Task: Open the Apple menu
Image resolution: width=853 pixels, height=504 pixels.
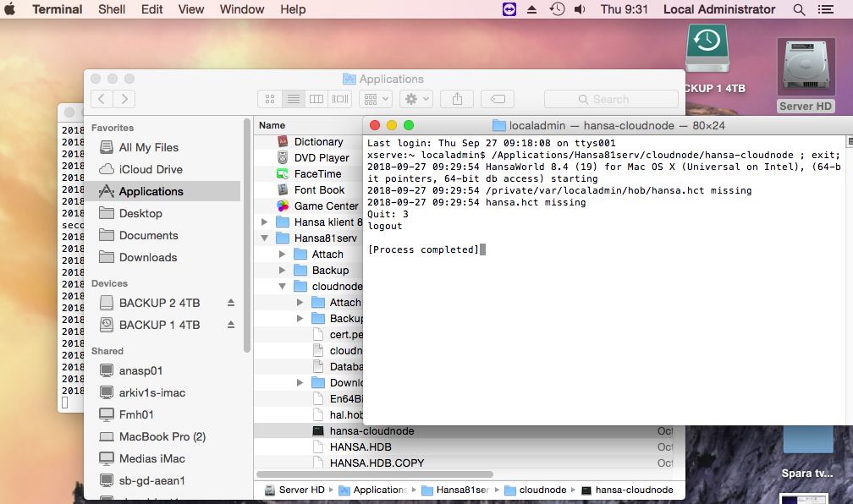Action: pos(10,9)
